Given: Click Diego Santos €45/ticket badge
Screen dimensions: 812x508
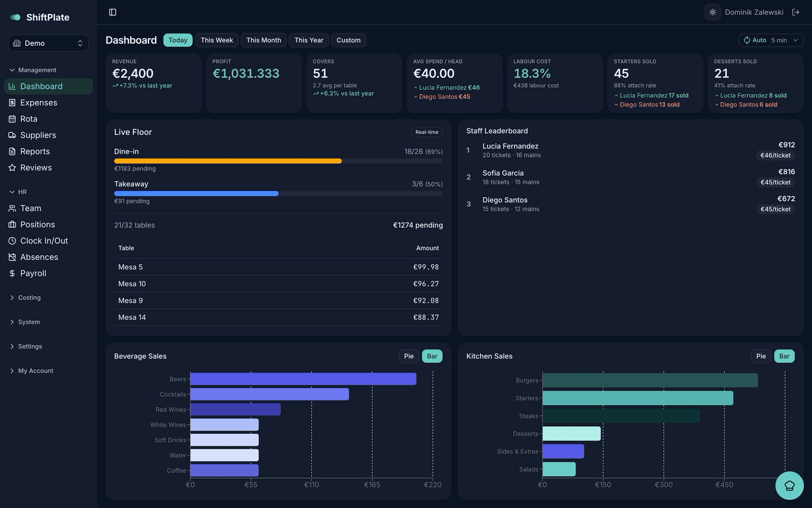Looking at the screenshot, I should tap(775, 209).
